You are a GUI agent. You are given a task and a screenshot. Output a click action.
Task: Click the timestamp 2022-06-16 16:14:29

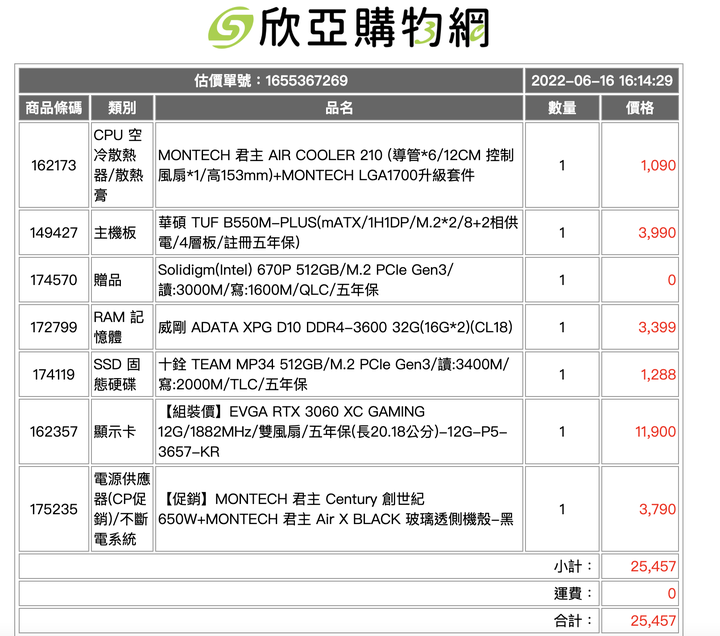(602, 81)
